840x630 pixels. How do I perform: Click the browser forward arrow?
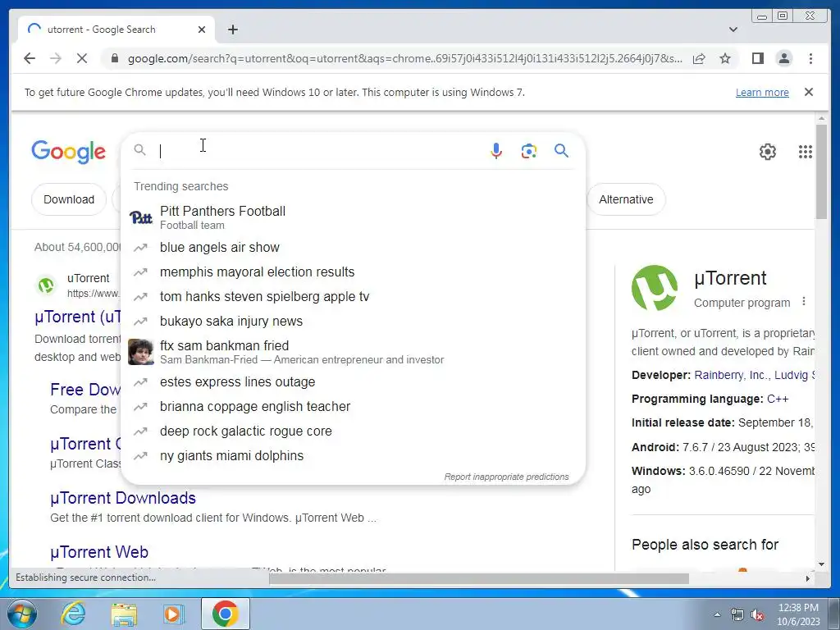click(56, 58)
